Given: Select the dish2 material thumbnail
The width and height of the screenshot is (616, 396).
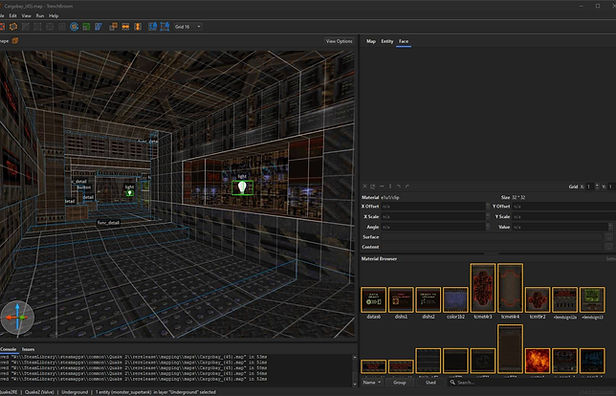Looking at the screenshot, I should [428, 300].
